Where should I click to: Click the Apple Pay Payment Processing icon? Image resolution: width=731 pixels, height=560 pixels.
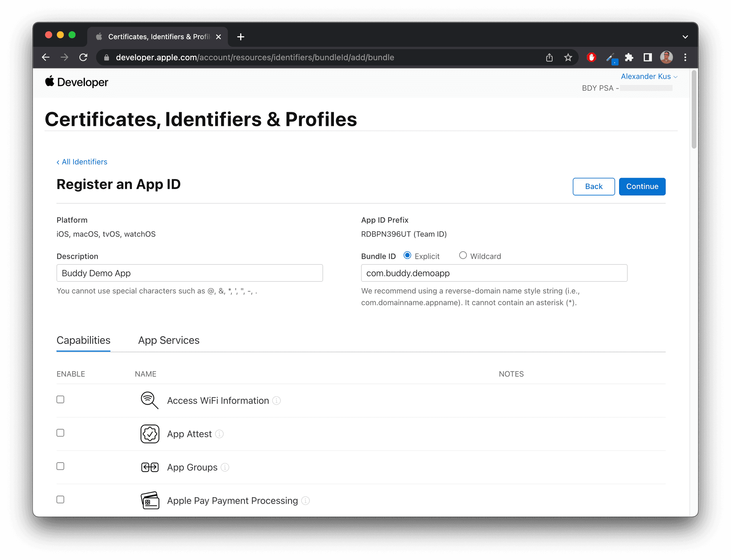click(150, 501)
